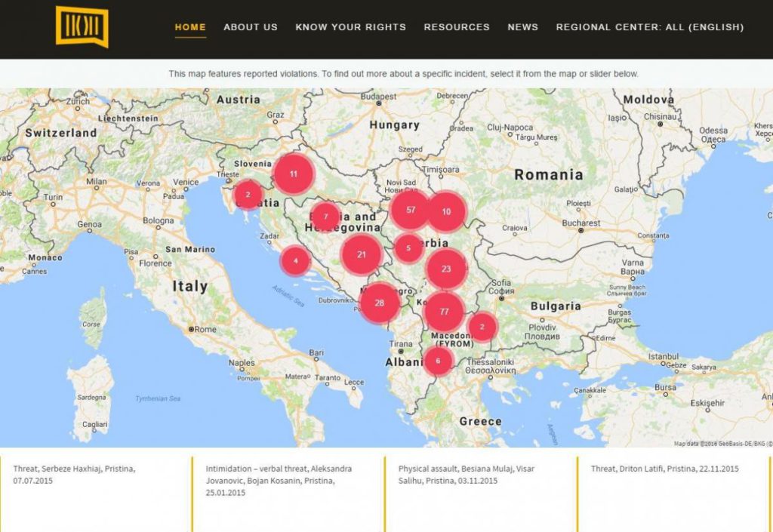Expand the Regional Center language selector
The width and height of the screenshot is (773, 532).
[x=649, y=27]
